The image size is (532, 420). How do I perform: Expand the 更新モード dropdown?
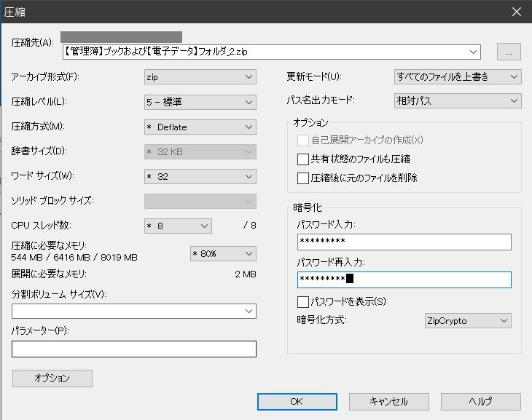click(458, 76)
